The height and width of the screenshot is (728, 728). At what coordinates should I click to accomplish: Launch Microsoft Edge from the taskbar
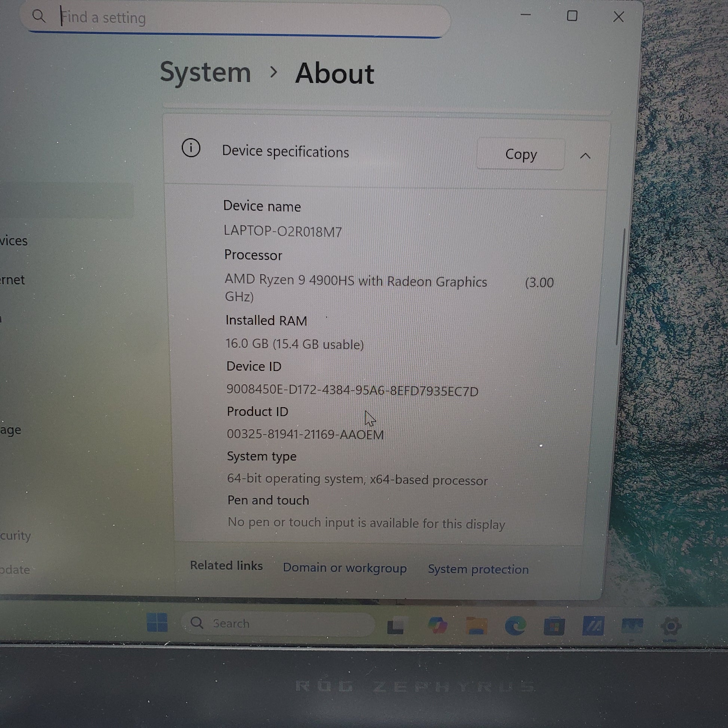click(515, 625)
